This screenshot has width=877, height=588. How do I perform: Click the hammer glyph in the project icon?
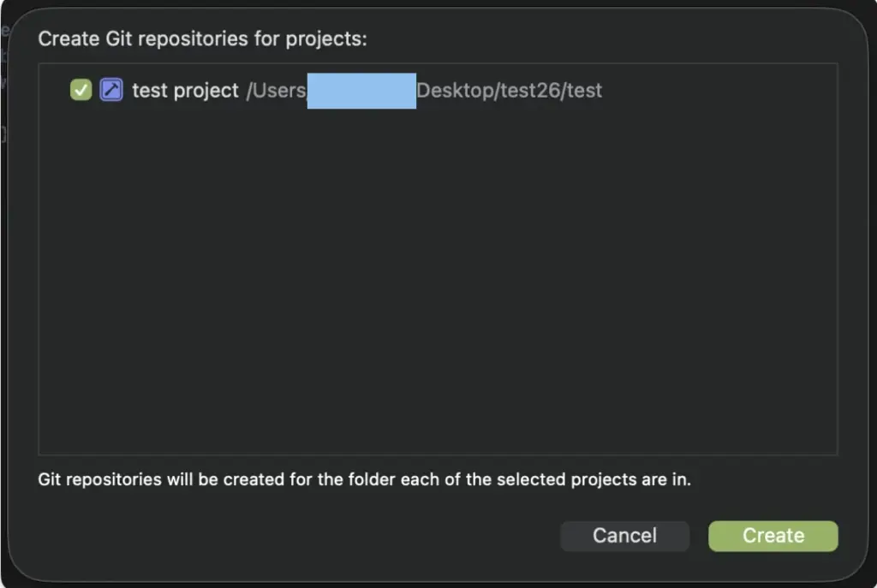click(x=111, y=90)
